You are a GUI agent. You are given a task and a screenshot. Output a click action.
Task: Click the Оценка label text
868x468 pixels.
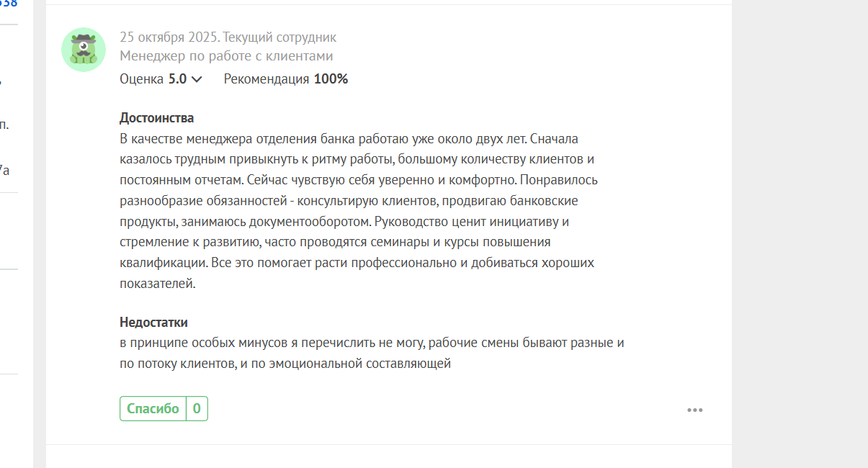coord(142,79)
